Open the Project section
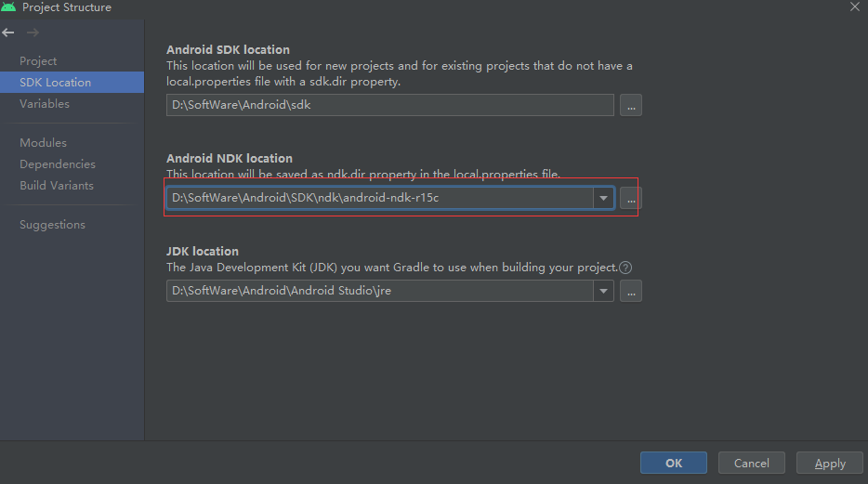 pos(38,61)
